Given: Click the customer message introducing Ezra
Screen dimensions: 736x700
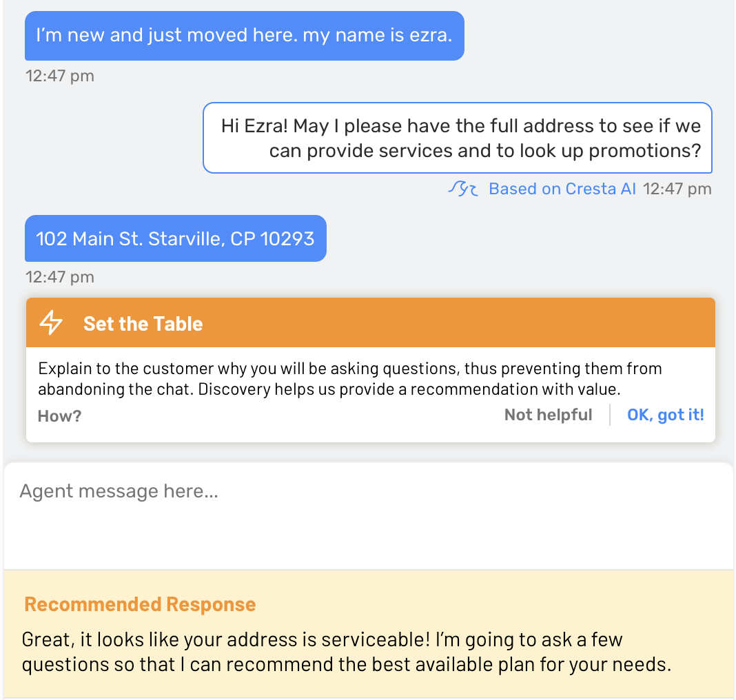Looking at the screenshot, I should (x=245, y=36).
